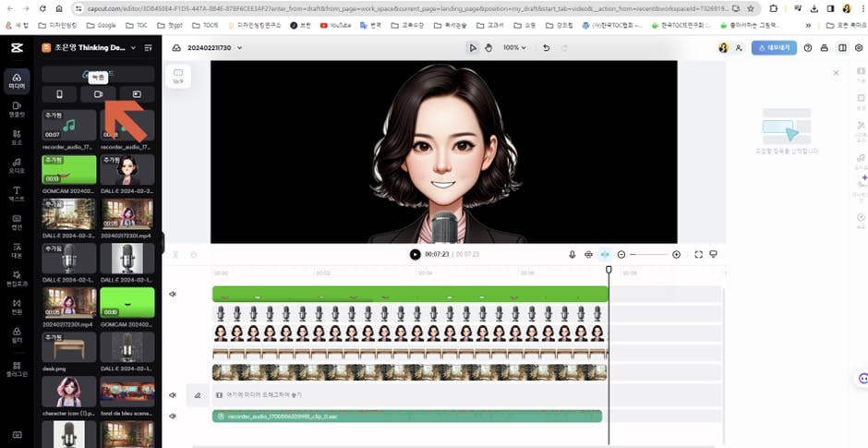
Task: Click the undo arrow
Action: (547, 48)
